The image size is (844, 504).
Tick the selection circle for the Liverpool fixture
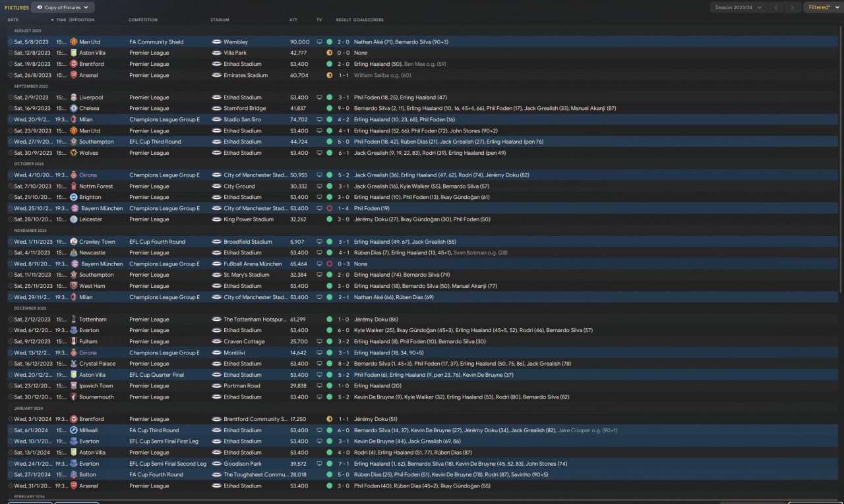[x=11, y=98]
